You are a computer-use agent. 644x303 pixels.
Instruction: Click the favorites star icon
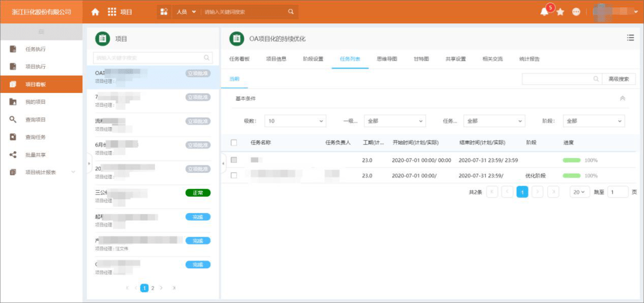pos(560,12)
